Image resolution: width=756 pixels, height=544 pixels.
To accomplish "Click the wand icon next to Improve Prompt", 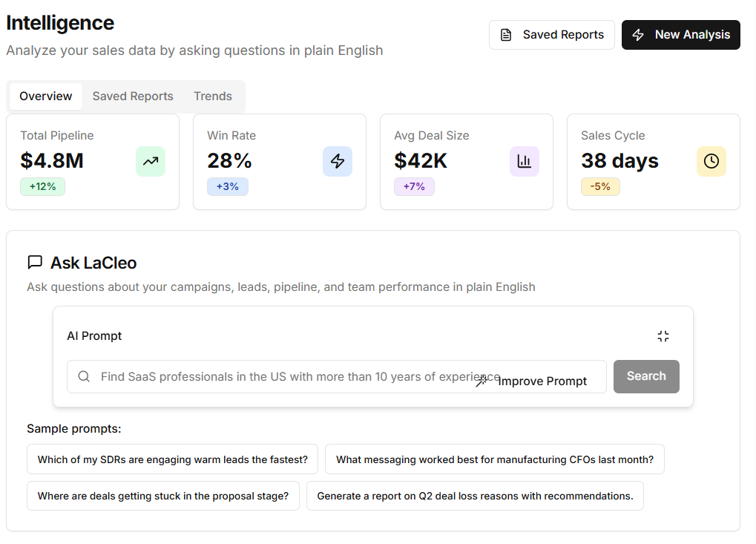I will click(x=481, y=381).
